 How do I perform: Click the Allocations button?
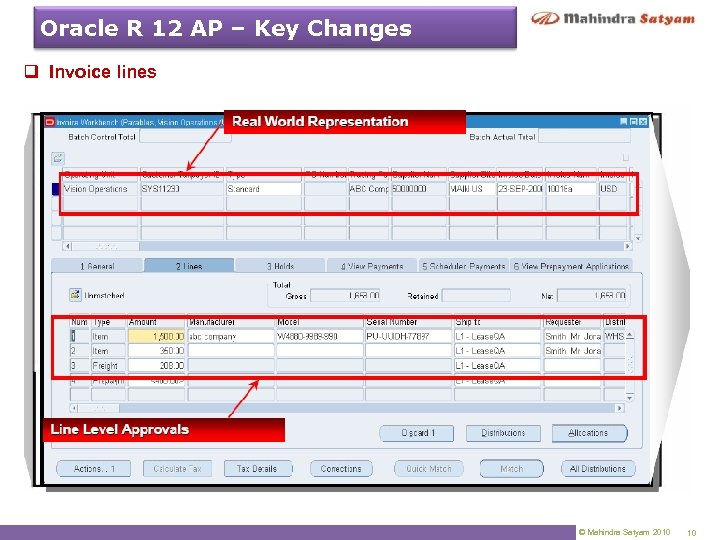[x=589, y=433]
